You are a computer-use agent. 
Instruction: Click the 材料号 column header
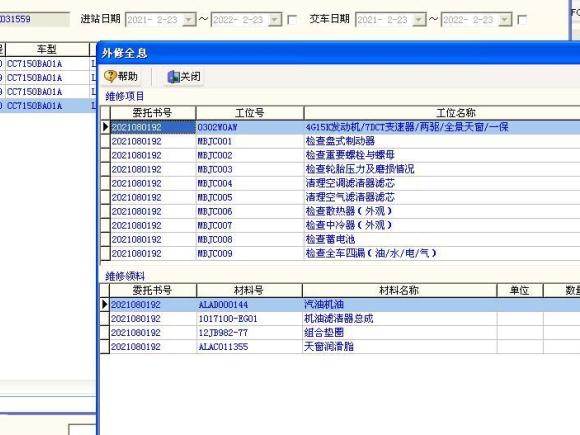(x=249, y=290)
